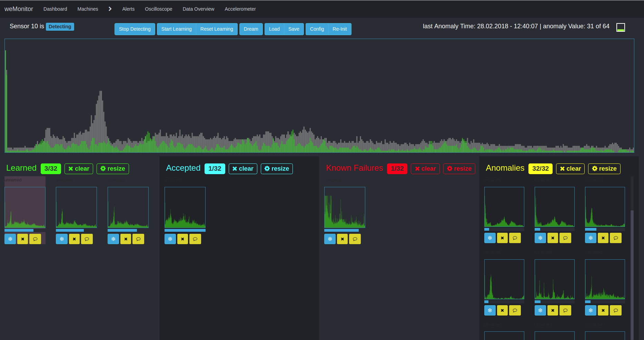Select the first Learned pattern thumbnail
This screenshot has width=644, height=340.
point(25,207)
